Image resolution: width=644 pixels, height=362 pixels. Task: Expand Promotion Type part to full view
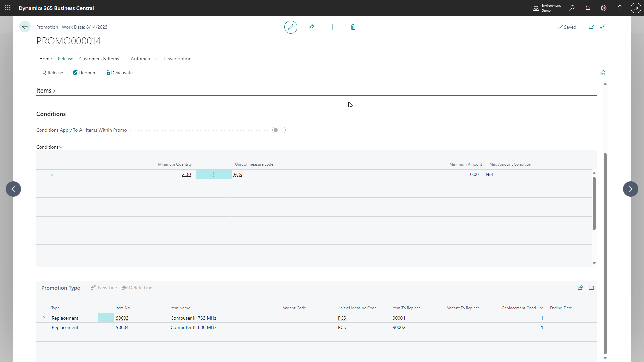pos(591,288)
